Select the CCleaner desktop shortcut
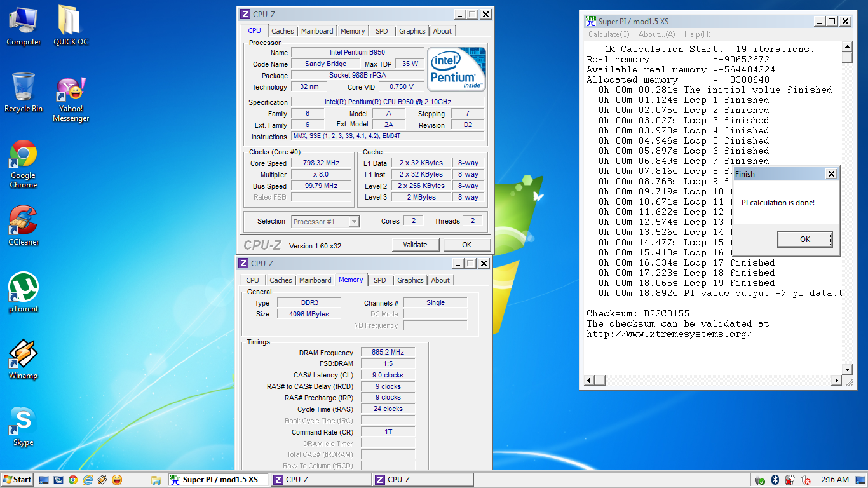Image resolution: width=868 pixels, height=488 pixels. coord(24,226)
